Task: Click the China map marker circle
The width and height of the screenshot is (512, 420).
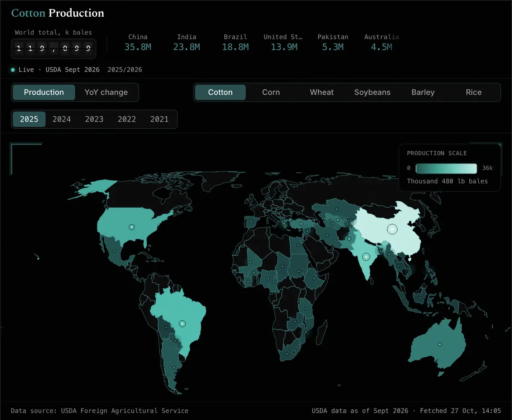Action: pyautogui.click(x=392, y=229)
